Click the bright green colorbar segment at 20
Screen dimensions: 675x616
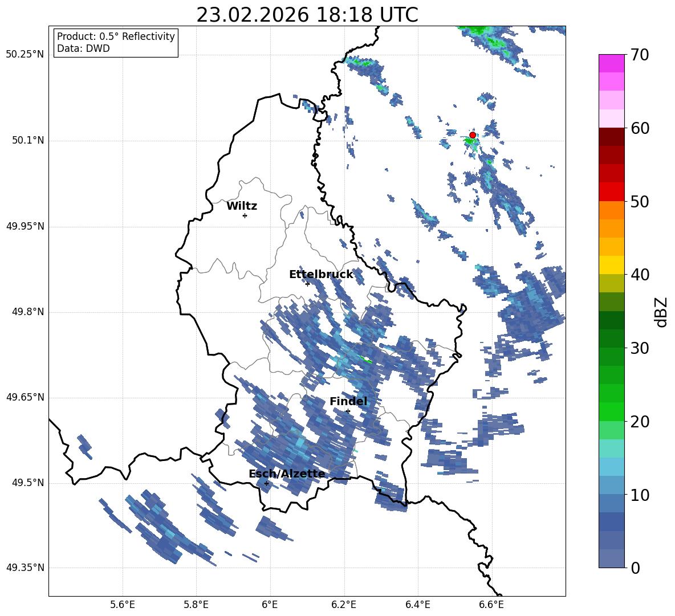tap(611, 411)
